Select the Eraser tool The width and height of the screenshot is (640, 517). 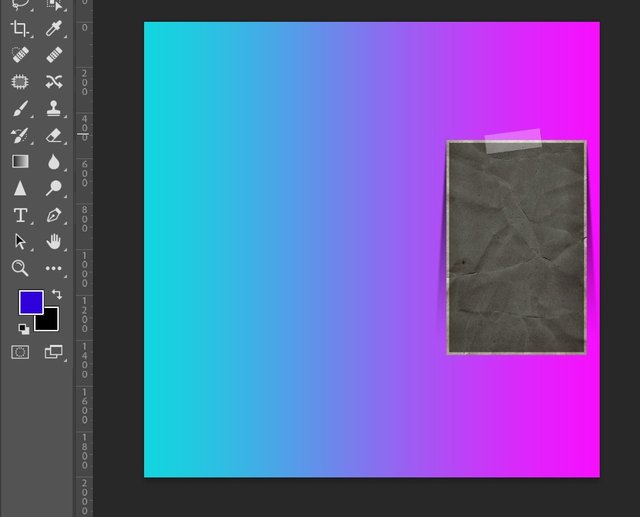54,135
